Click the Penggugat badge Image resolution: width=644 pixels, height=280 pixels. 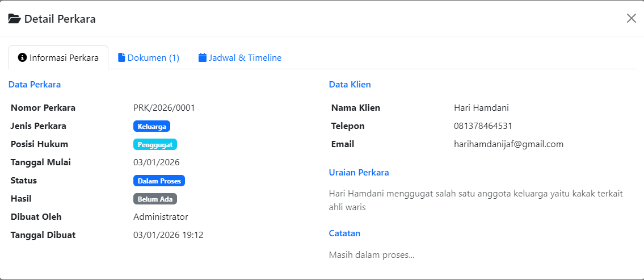point(155,144)
